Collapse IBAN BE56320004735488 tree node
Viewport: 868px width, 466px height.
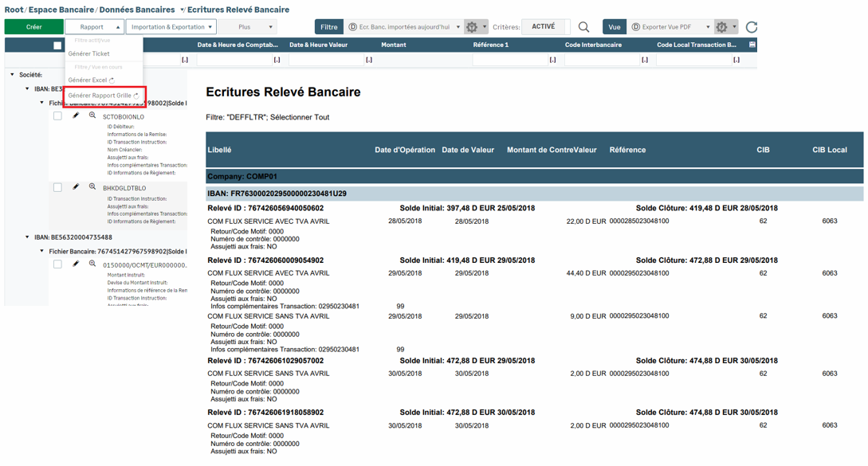click(x=27, y=237)
